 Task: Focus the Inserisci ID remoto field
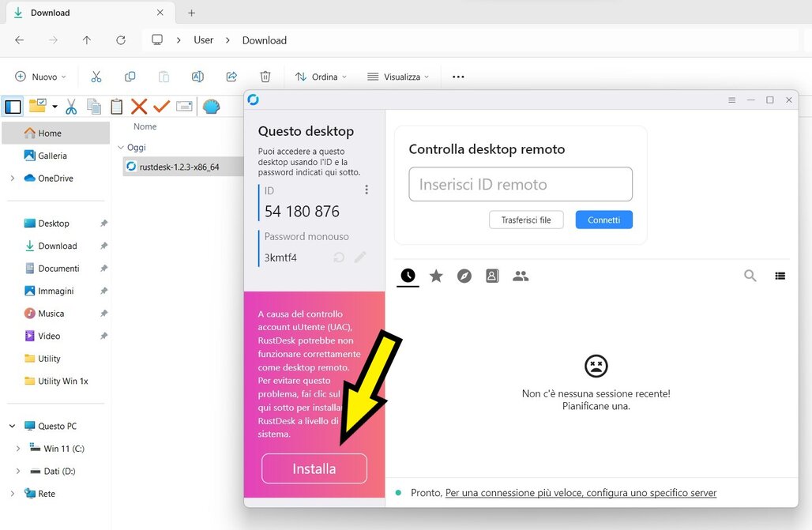pos(521,184)
